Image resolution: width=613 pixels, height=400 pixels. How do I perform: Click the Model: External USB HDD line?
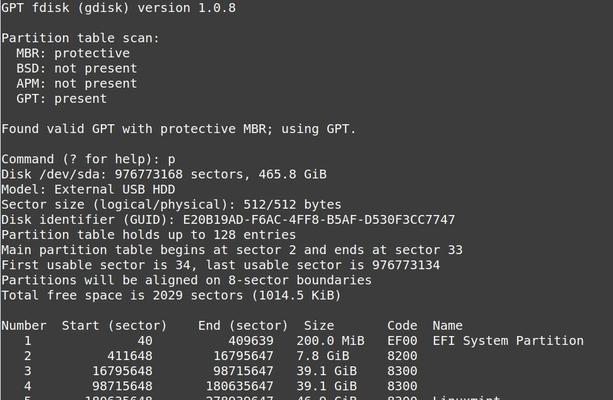[88, 190]
